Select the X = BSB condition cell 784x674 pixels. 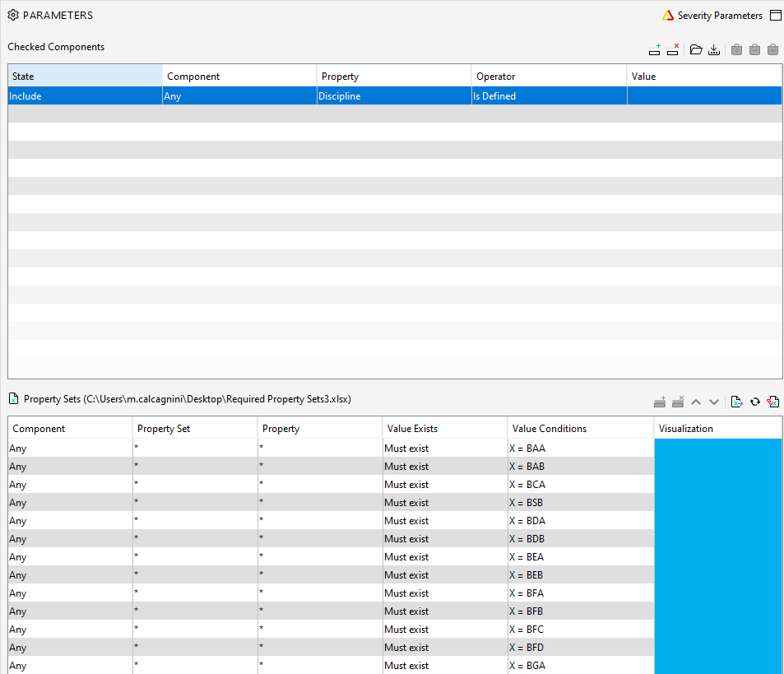tap(581, 503)
